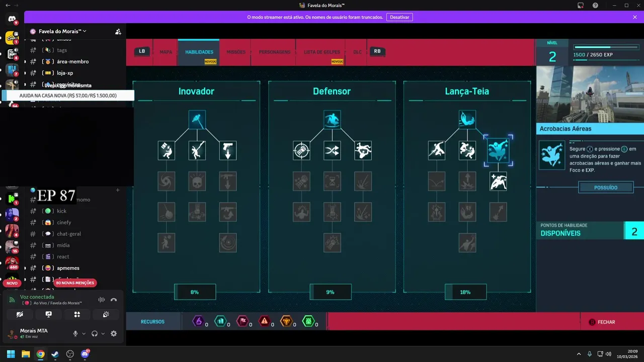The width and height of the screenshot is (644, 362).
Task: Select the Inovador tree's top root skill node
Action: pyautogui.click(x=197, y=120)
